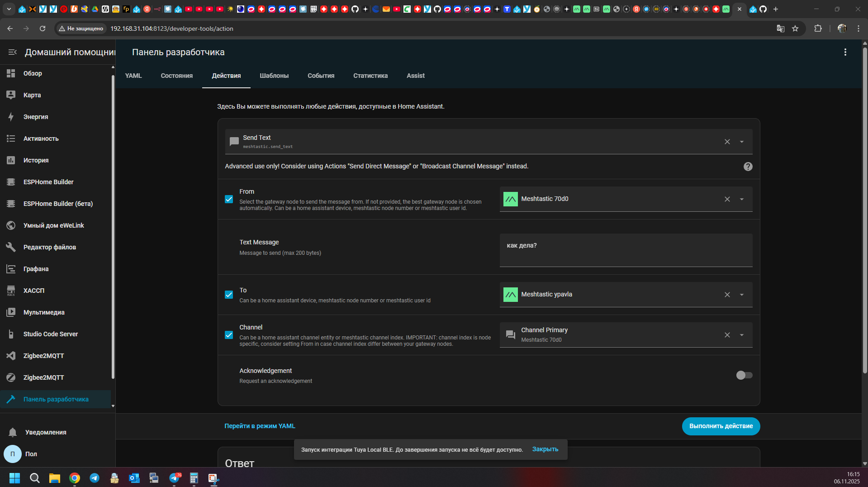This screenshot has width=868, height=487.
Task: Open Notifications (Уведомления) bell icon
Action: click(x=13, y=432)
